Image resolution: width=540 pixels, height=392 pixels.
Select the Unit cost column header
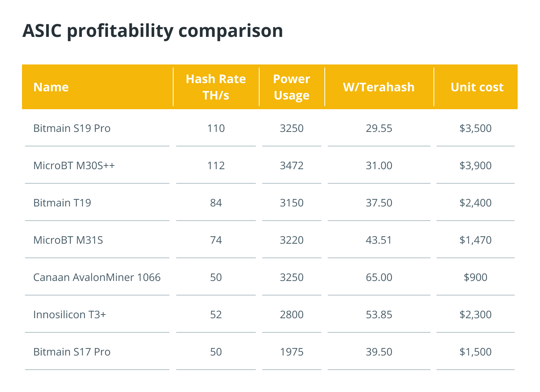[x=477, y=87]
